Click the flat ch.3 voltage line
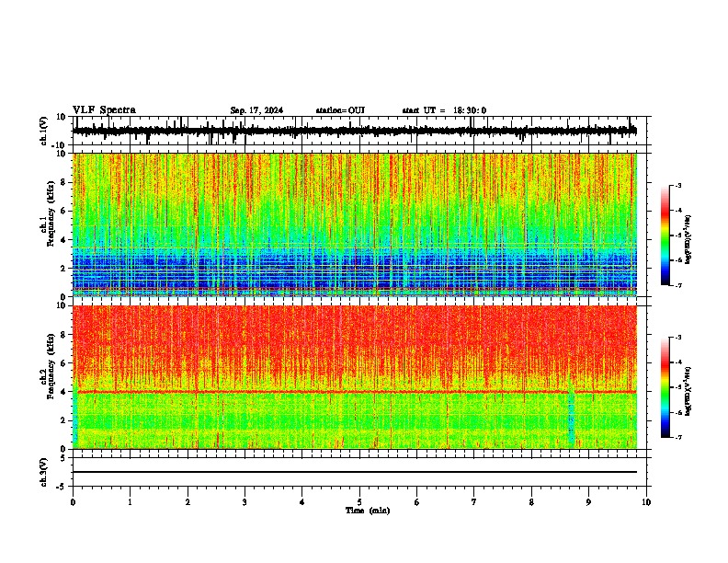Screen dimensions: 728x563 pos(354,472)
